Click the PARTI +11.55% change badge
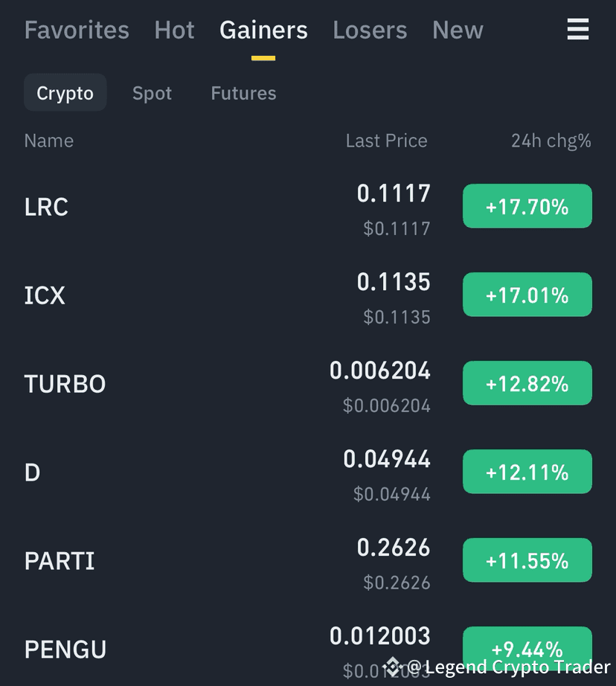616x686 pixels. click(x=527, y=560)
